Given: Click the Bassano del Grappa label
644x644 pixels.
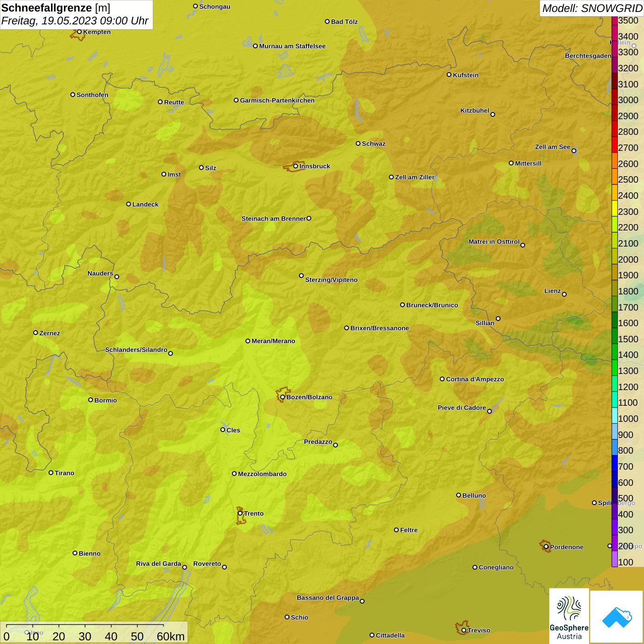Looking at the screenshot, I should (x=328, y=598).
